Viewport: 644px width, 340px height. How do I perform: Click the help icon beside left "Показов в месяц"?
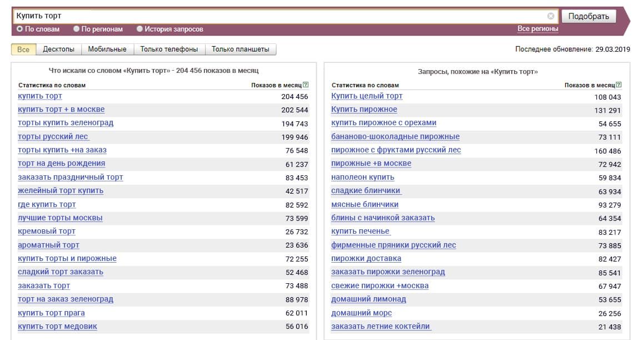pos(305,84)
